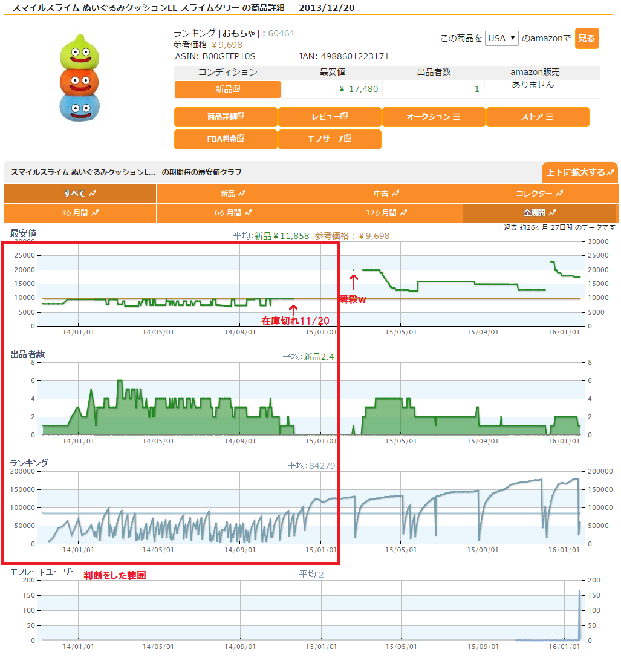Switch to the 3ヶ月間 period tab
This screenshot has height=672, width=621.
coord(80,212)
